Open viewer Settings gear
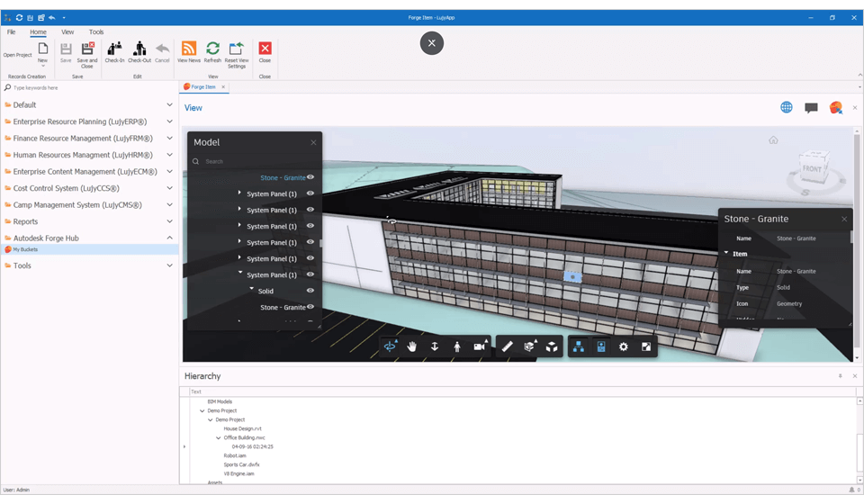 624,346
